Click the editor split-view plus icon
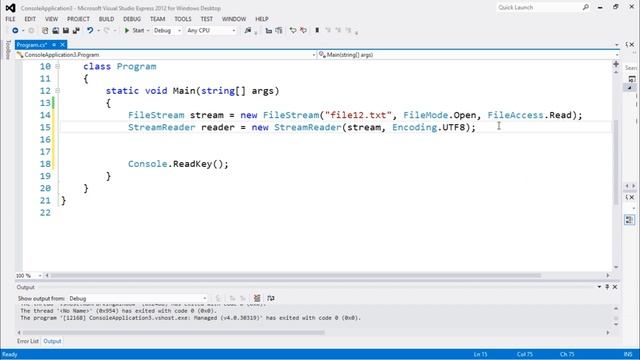The width and height of the screenshot is (640, 360). (x=616, y=64)
